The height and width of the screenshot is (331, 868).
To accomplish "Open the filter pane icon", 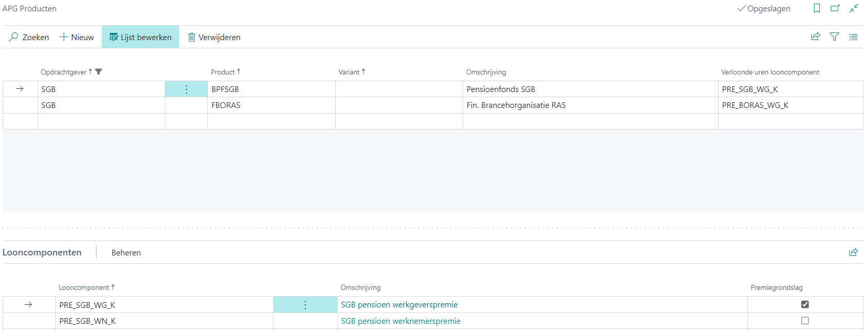I will pos(834,36).
